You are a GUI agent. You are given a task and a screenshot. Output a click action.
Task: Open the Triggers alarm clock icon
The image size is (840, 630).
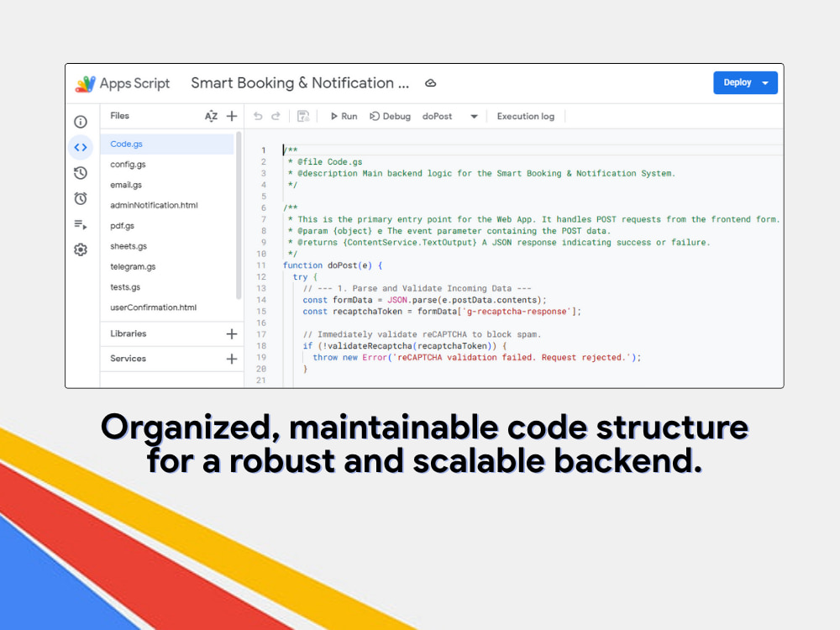81,198
